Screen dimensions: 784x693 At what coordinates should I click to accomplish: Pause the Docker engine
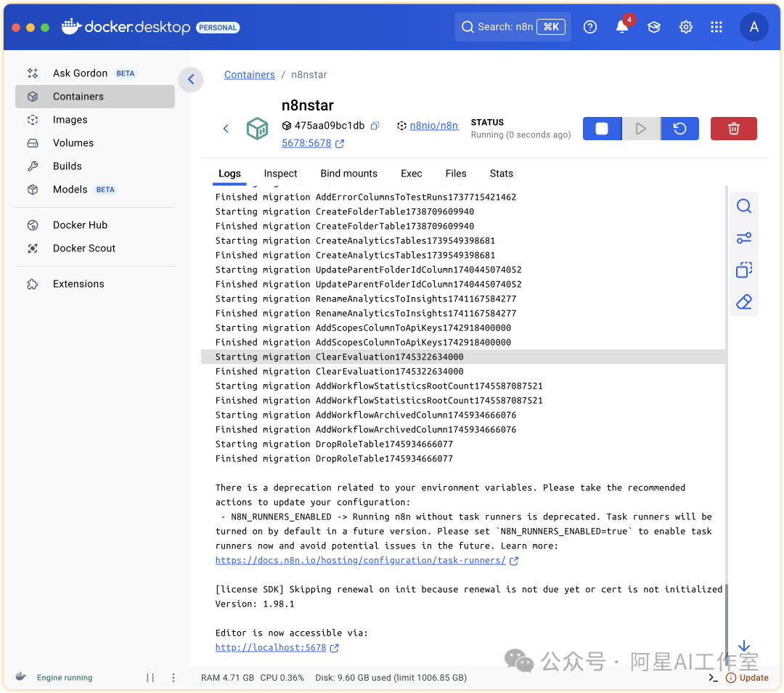[x=150, y=678]
